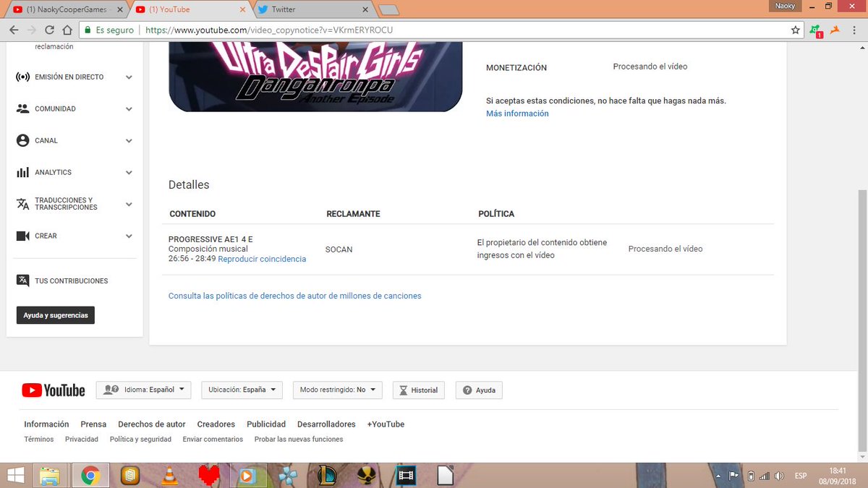Open the Enviar comentarios footer link

[x=213, y=439]
